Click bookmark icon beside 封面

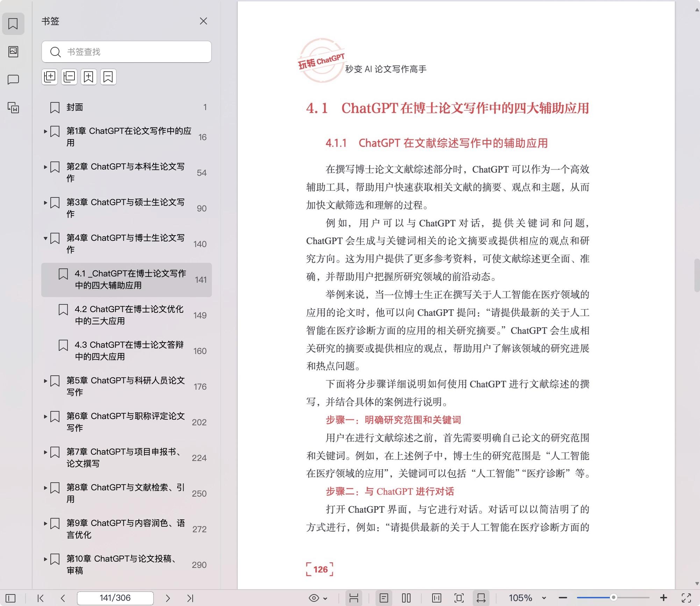55,108
